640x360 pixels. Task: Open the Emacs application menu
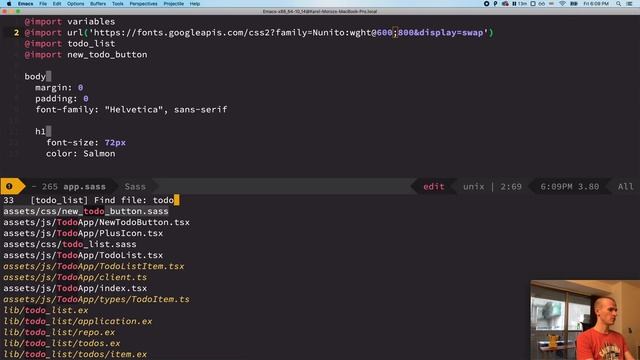[25, 4]
